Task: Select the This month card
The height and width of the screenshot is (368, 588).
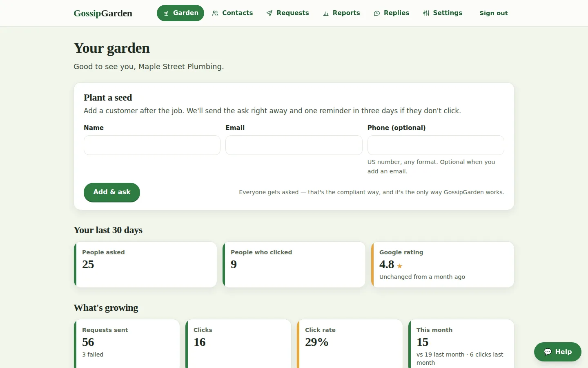Action: pos(461,344)
